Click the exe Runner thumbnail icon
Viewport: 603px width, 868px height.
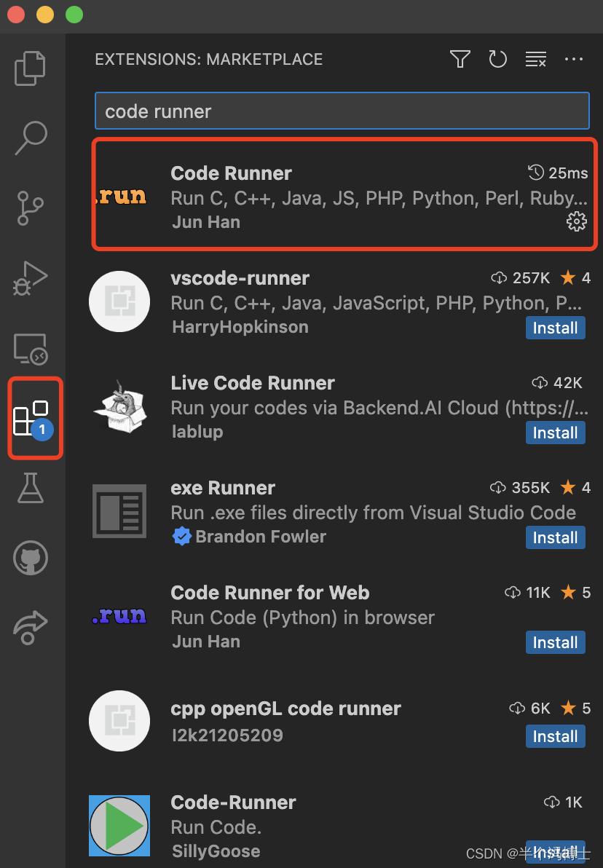pos(119,511)
